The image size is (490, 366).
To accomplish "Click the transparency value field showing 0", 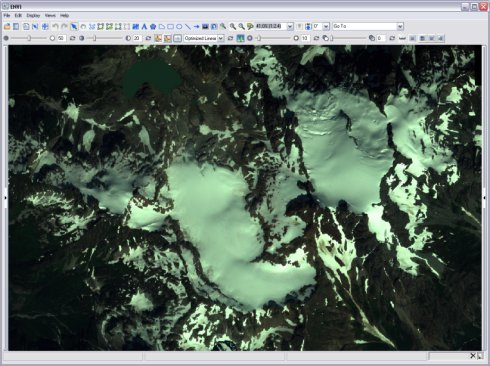I will (381, 38).
